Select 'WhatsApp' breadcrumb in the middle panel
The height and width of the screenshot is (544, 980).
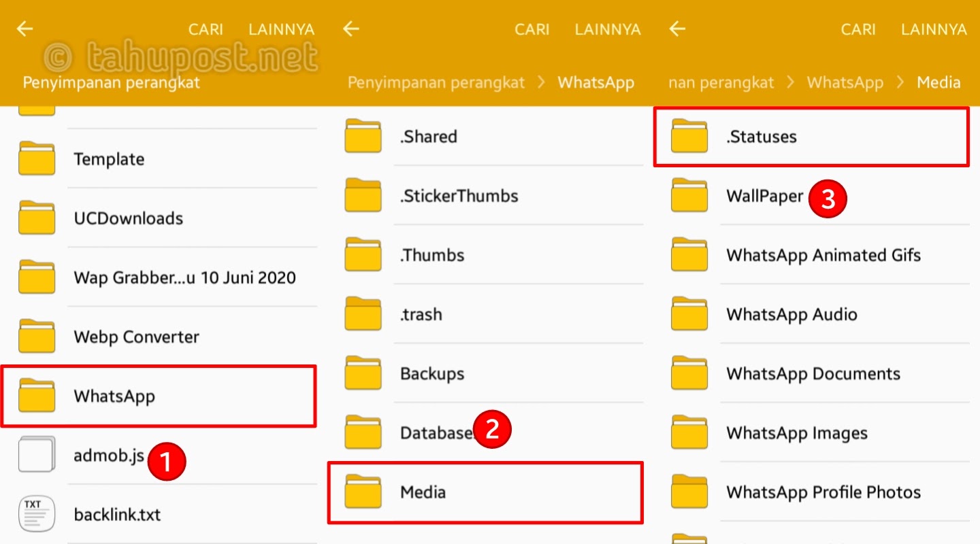pyautogui.click(x=596, y=83)
